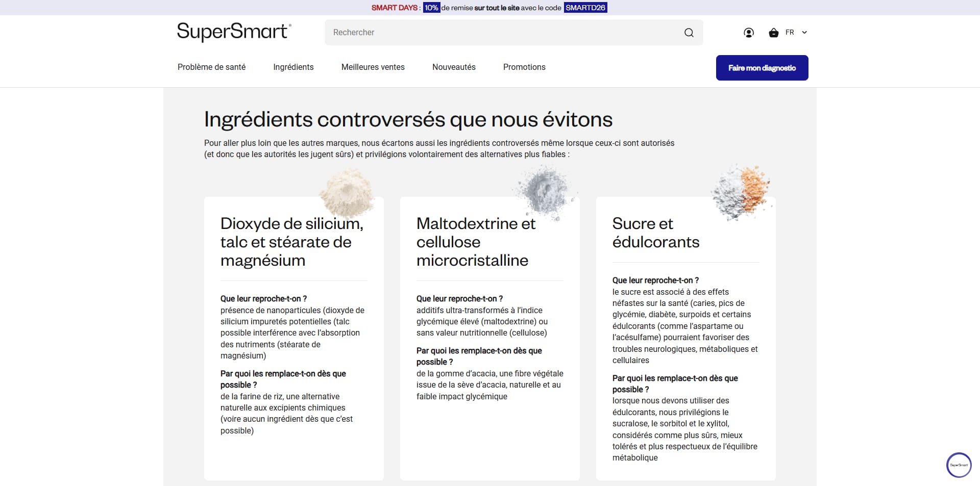980x486 pixels.
Task: Expand the FR language dropdown
Action: [796, 32]
